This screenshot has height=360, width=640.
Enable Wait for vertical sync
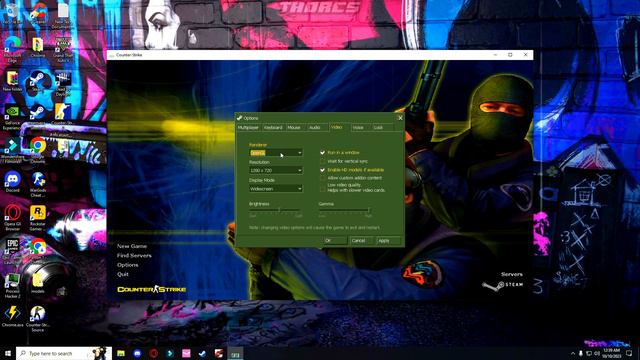point(322,161)
